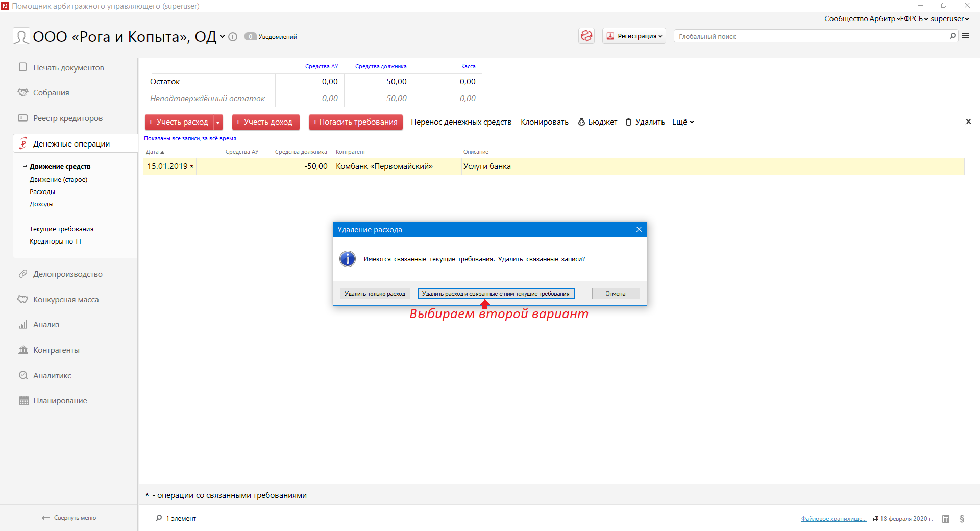Click the paragraph symbol icon in status bar
This screenshot has width=980, height=531.
962,519
